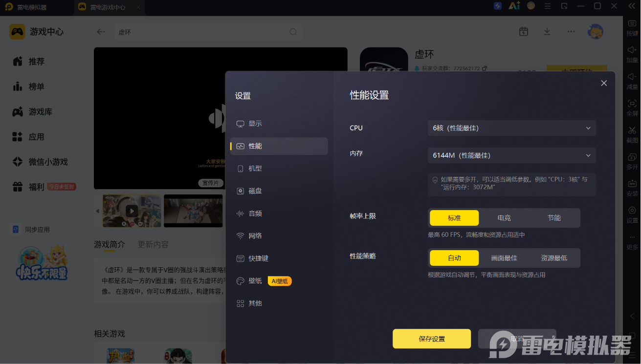641x364 pixels.
Task: Click the small avatar icon in title bar
Action: tap(531, 6)
